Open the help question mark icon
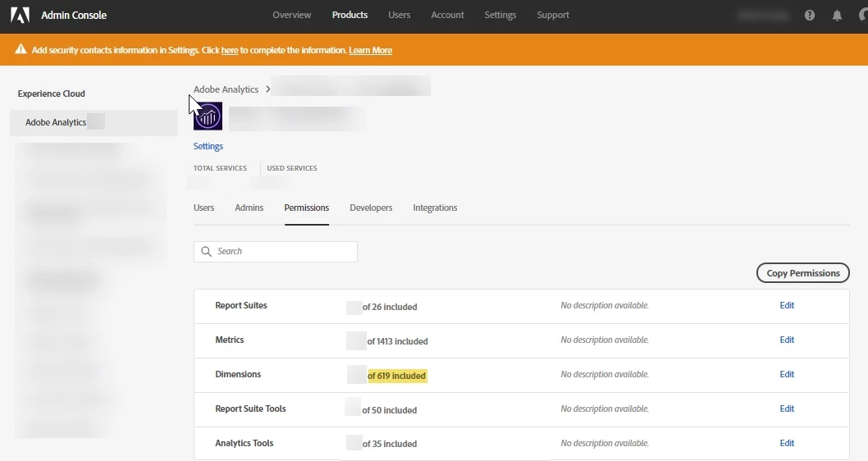The height and width of the screenshot is (461, 868). [809, 16]
